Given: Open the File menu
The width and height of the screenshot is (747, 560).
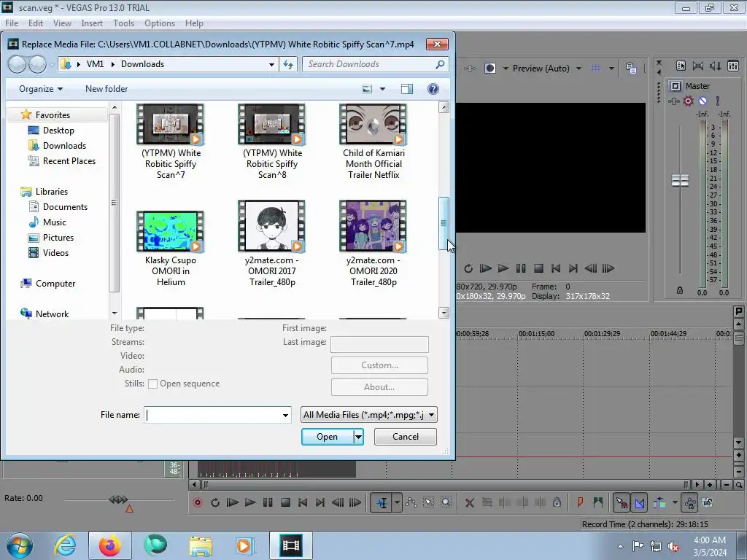Looking at the screenshot, I should pyautogui.click(x=12, y=23).
